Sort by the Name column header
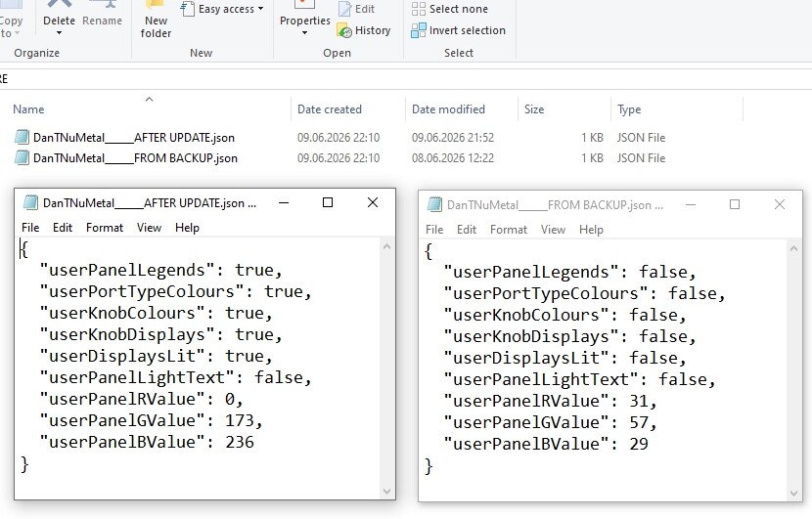Viewport: 812px width, 519px height. pyautogui.click(x=28, y=109)
